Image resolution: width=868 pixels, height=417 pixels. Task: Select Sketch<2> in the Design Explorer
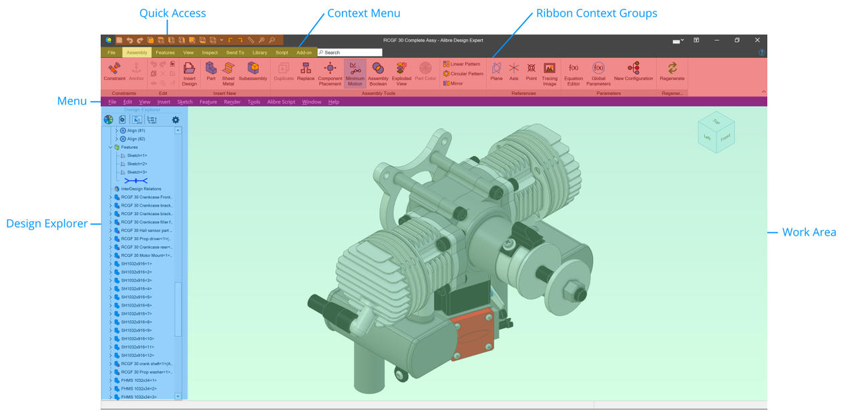[138, 163]
